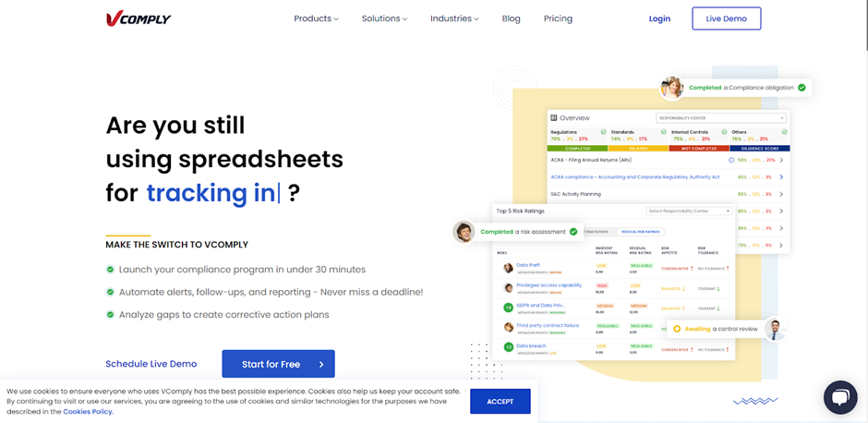Click avatar beside 'Completed a risk assessment'

(464, 232)
